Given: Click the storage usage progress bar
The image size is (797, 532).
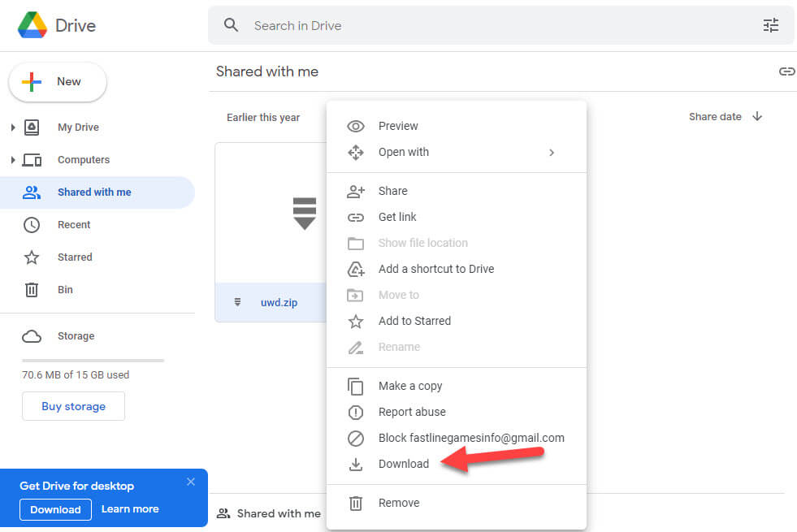Looking at the screenshot, I should pyautogui.click(x=93, y=360).
